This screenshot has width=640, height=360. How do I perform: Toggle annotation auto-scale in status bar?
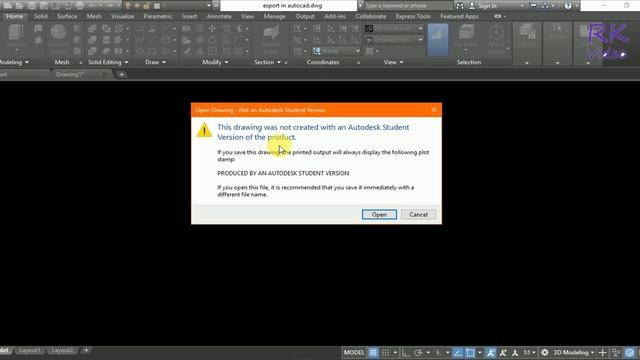[x=503, y=352]
